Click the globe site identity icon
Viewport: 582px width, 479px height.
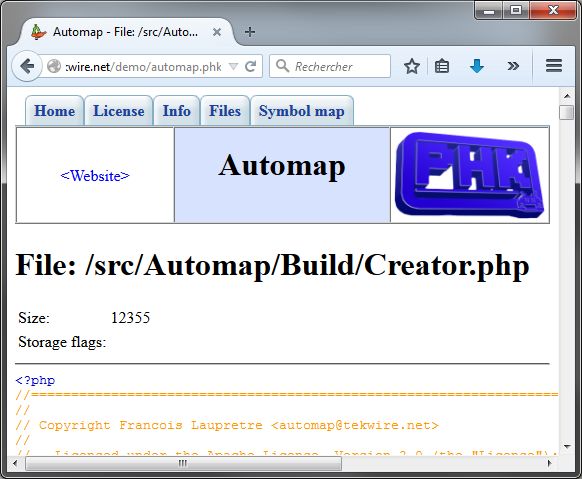54,66
